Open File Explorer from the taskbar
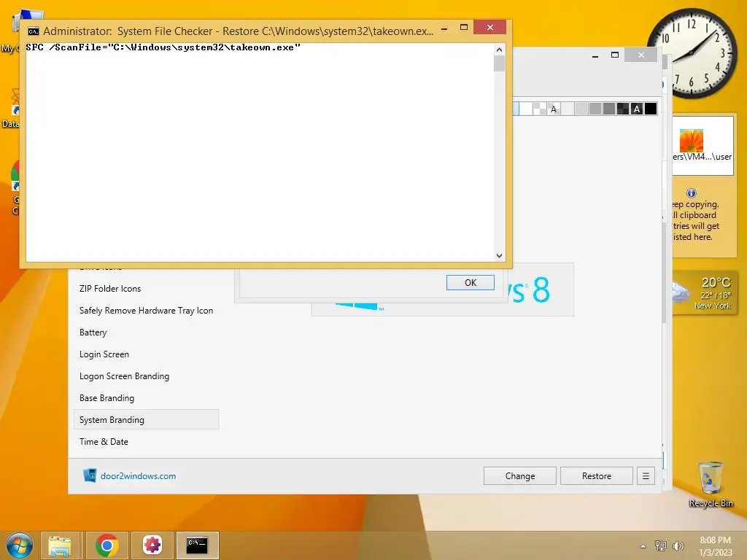Screen dimensions: 747x560 click(60, 545)
